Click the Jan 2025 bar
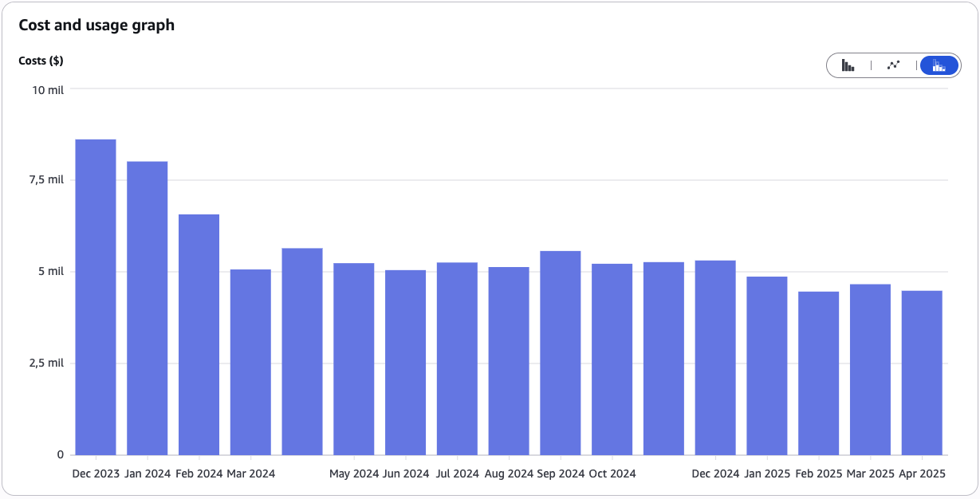Viewport: 980px width, 499px height. click(767, 366)
